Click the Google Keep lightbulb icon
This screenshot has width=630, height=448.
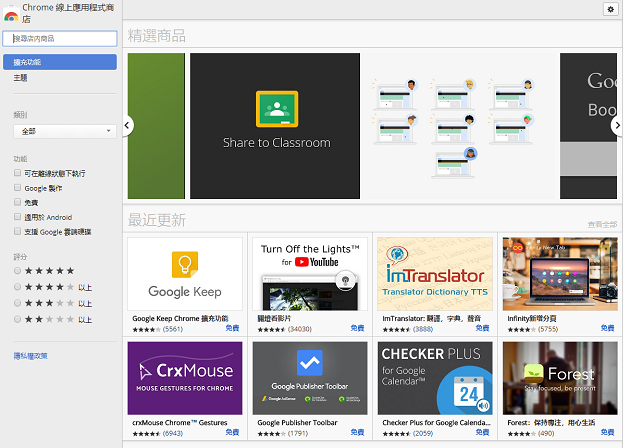(x=184, y=266)
